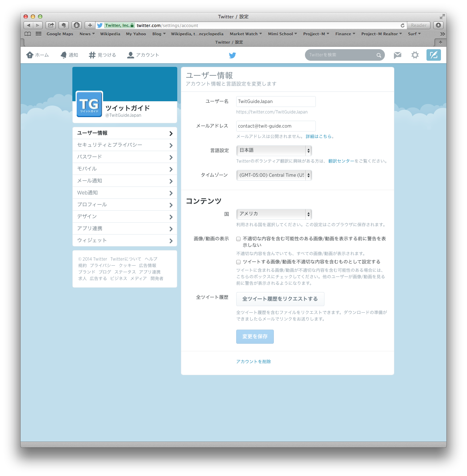Screen dimensions: 467x476
Task: Open the Reading List book icon
Action: [x=28, y=34]
